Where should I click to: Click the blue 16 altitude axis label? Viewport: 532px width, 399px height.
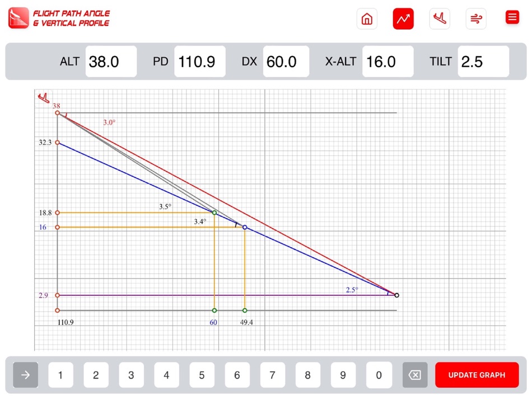[x=43, y=227]
